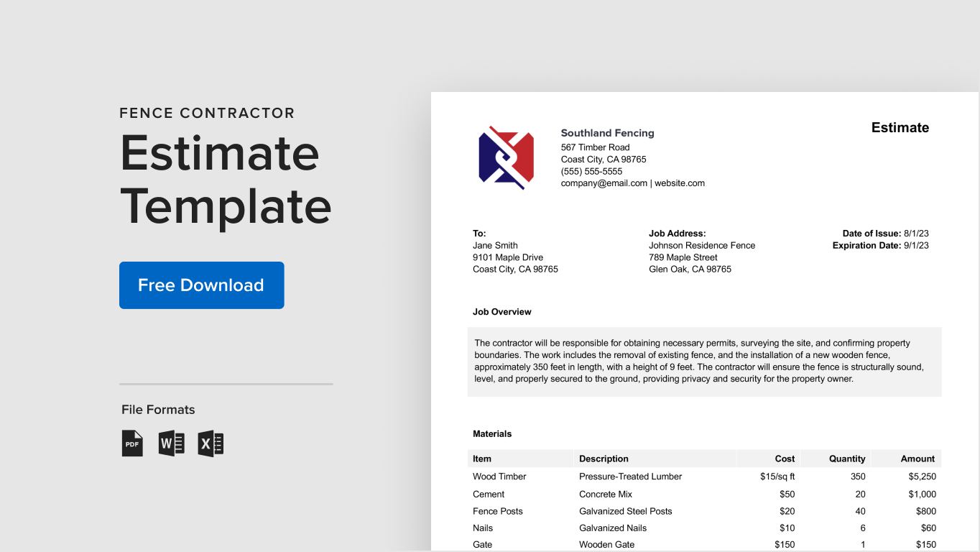Click the Cost column header

click(785, 459)
